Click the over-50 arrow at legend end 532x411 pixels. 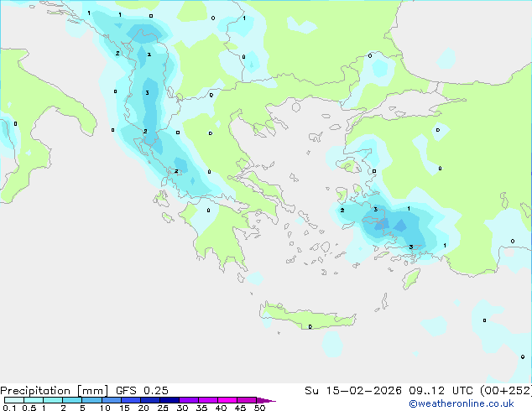(266, 400)
